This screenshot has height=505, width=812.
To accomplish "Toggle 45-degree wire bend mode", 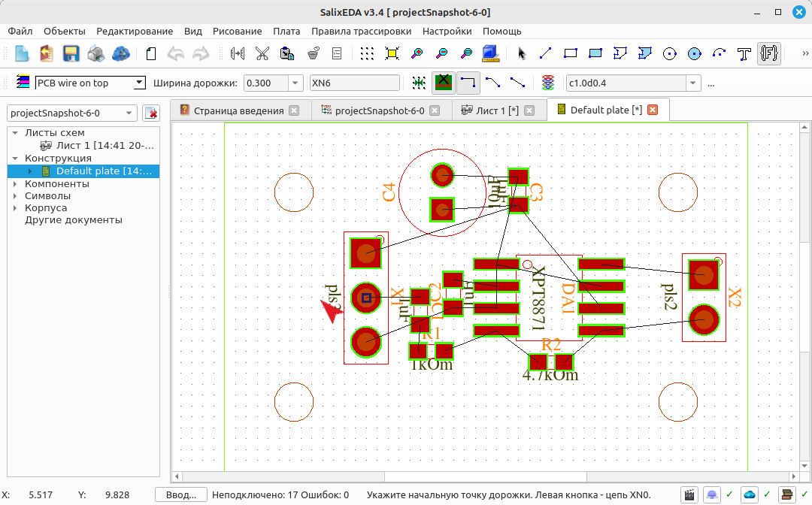I will tap(492, 83).
